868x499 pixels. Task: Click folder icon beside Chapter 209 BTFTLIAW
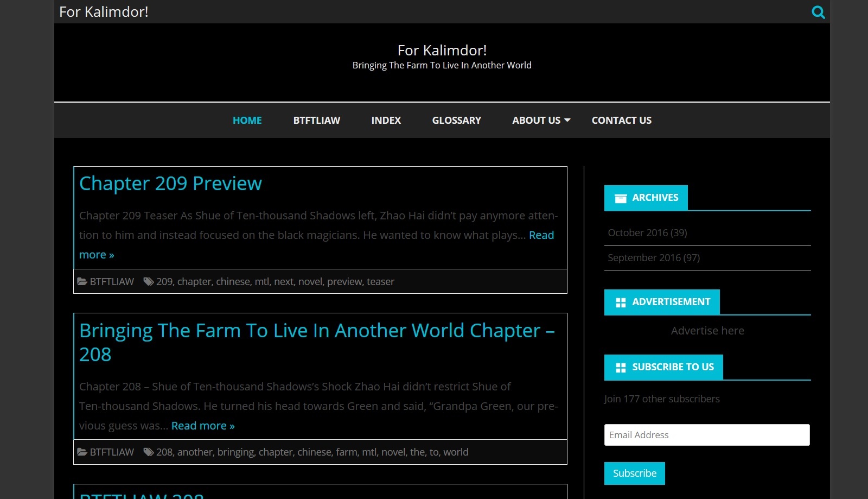pos(82,281)
